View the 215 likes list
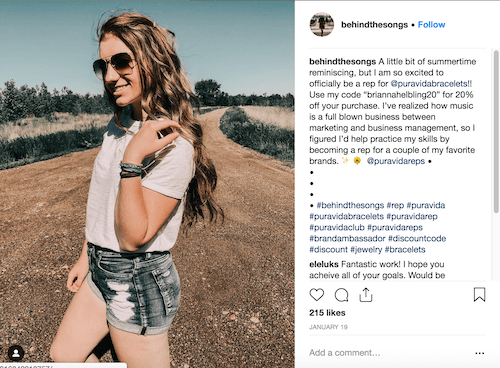This screenshot has height=368, width=500. coord(327,313)
